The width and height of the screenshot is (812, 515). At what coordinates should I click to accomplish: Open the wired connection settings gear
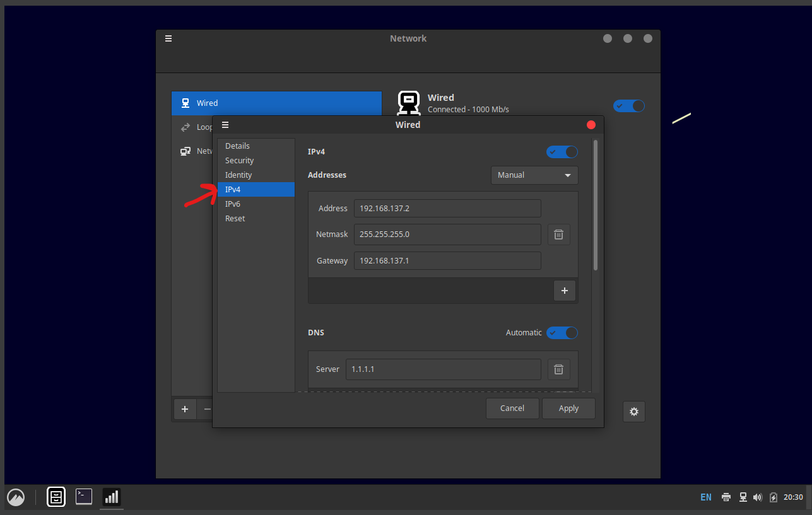pyautogui.click(x=633, y=412)
